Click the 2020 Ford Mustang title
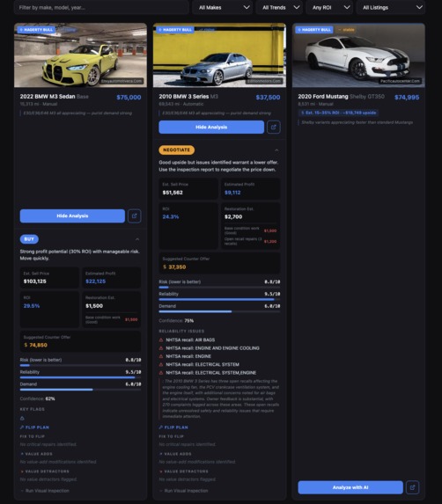 [x=323, y=97]
